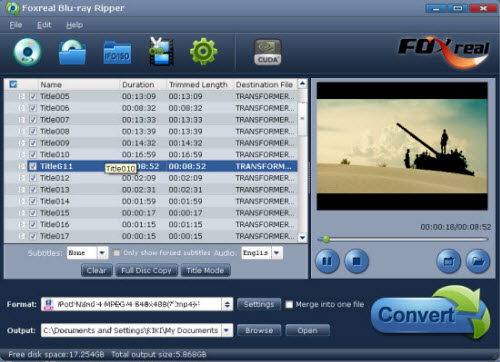Stop the preview playback
The height and width of the screenshot is (362, 500).
(x=356, y=261)
